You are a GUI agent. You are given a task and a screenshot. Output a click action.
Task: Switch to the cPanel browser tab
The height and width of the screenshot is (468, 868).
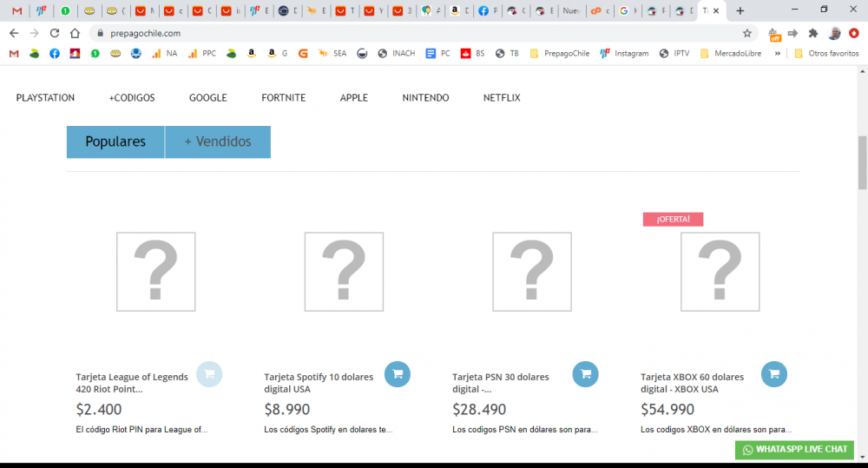tap(599, 10)
